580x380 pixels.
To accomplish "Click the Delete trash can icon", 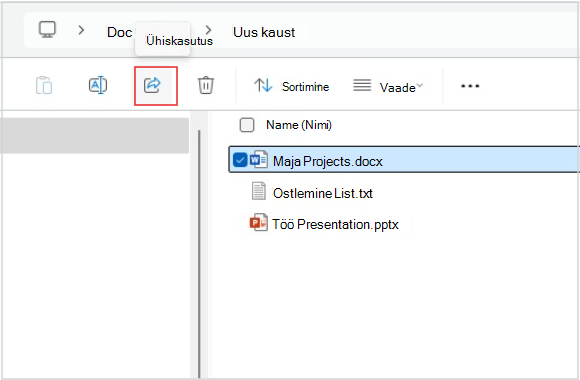I will pos(206,85).
